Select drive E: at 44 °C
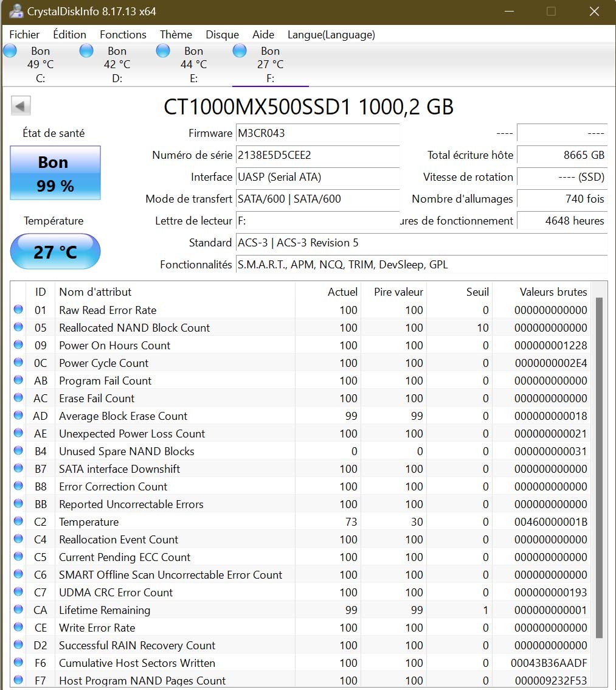This screenshot has width=616, height=690. (x=193, y=64)
